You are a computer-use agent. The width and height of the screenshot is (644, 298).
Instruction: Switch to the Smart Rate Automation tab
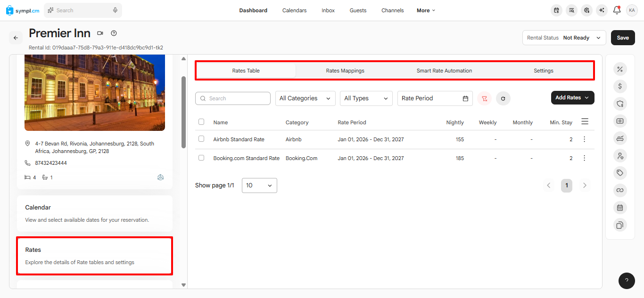pos(444,71)
